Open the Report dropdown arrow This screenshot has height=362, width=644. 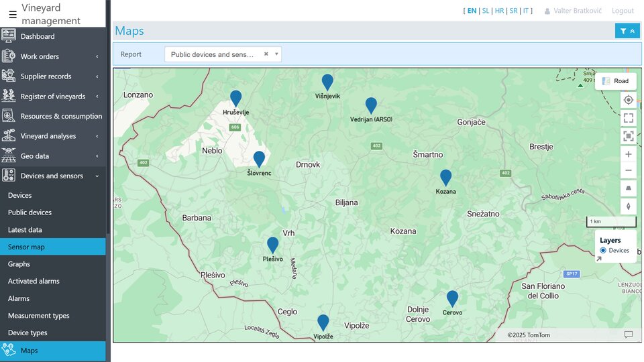coord(276,54)
